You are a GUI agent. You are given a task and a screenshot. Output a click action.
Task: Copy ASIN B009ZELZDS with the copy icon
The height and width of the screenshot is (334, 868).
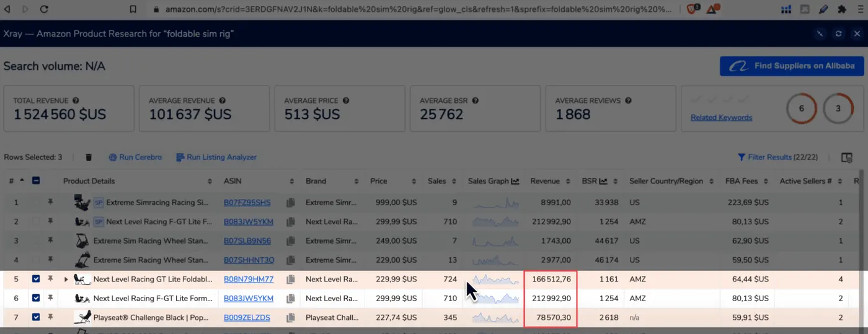click(x=291, y=318)
